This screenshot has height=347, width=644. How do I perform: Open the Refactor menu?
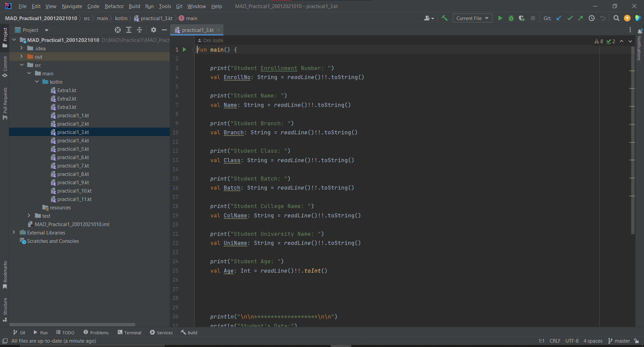114,6
